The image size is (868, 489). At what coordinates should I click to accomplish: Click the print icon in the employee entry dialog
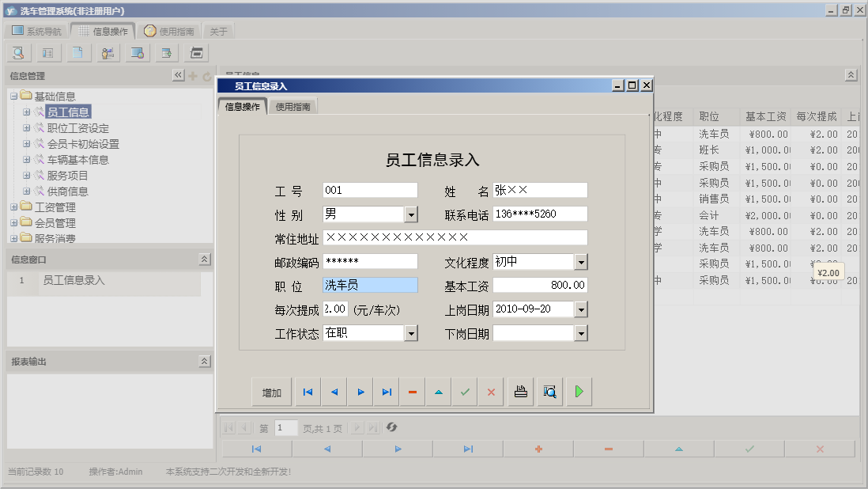pos(519,391)
